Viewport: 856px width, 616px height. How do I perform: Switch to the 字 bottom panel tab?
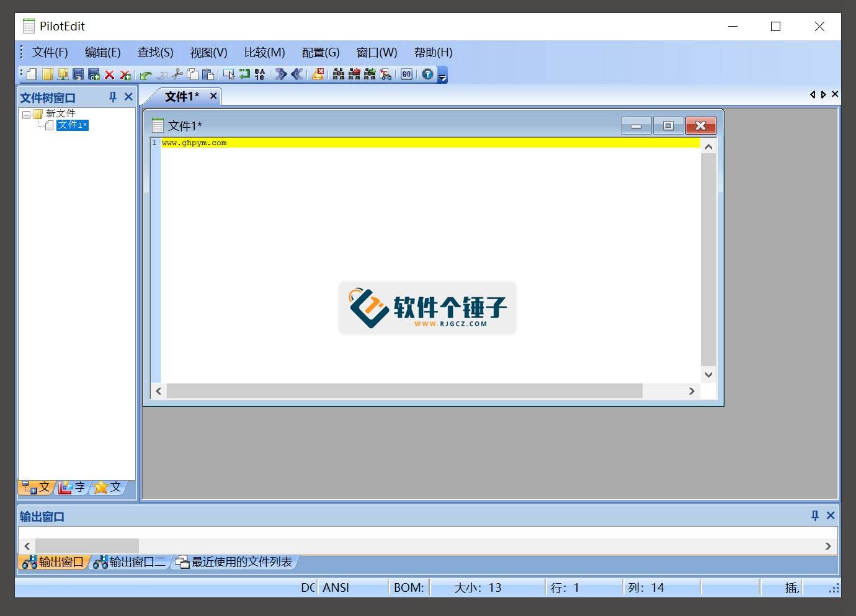[x=72, y=488]
